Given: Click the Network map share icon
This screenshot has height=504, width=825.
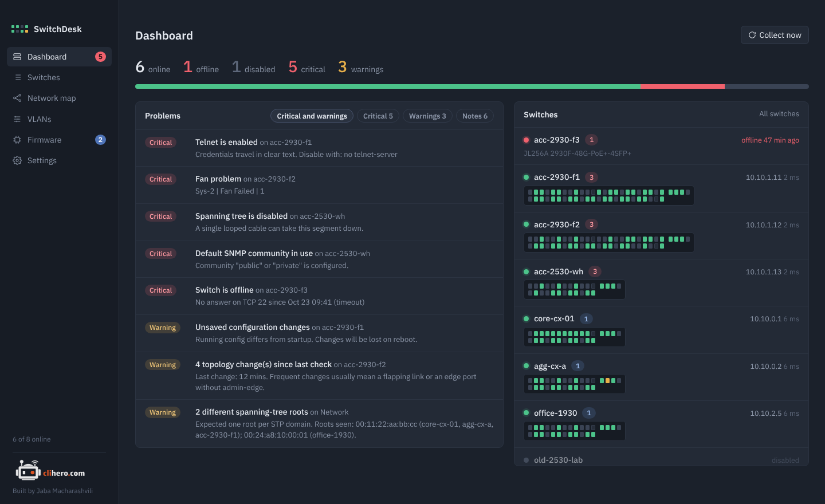Looking at the screenshot, I should pyautogui.click(x=17, y=98).
